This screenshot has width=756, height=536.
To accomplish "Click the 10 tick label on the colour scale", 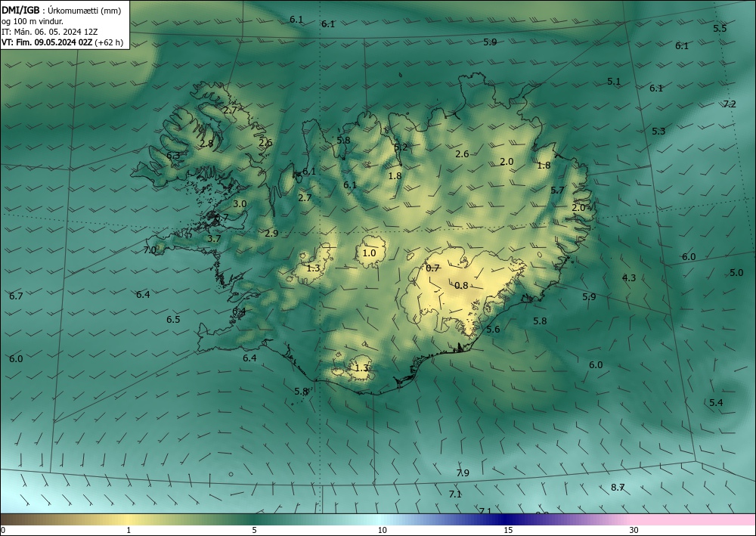I will 382,531.
